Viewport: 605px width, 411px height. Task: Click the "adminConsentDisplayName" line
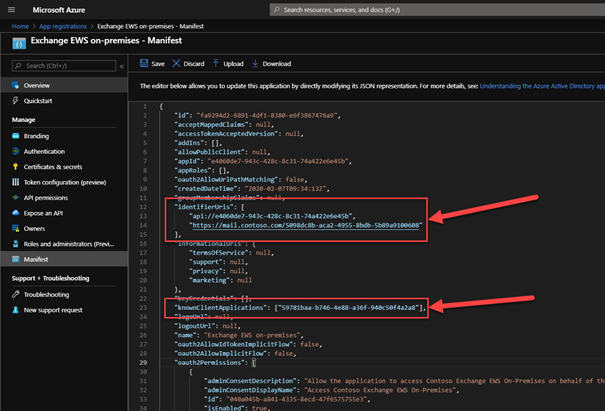(332, 390)
